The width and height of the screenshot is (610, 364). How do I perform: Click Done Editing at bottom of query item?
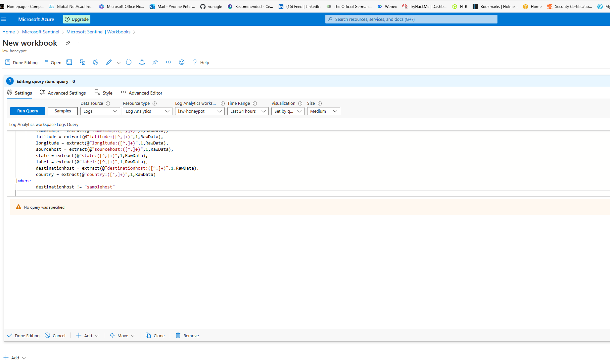pyautogui.click(x=23, y=336)
